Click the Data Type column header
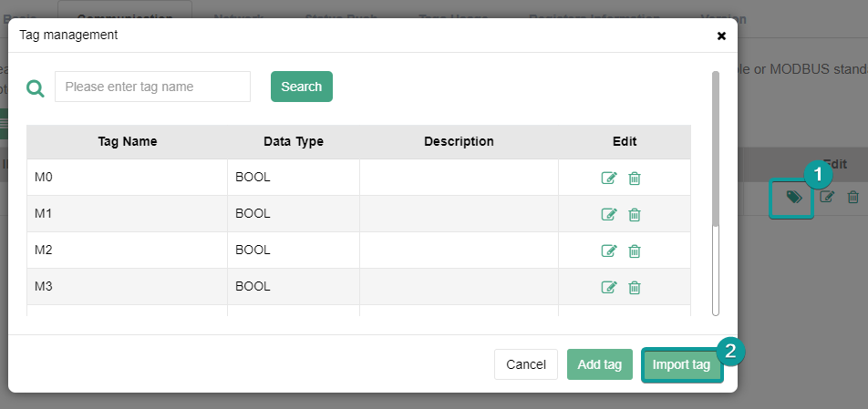The height and width of the screenshot is (409, 868). [x=293, y=141]
